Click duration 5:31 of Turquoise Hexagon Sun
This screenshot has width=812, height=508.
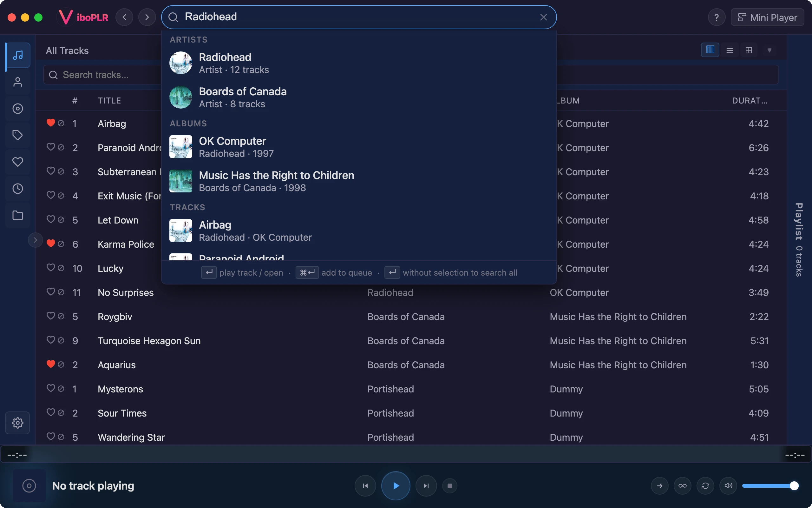(759, 341)
